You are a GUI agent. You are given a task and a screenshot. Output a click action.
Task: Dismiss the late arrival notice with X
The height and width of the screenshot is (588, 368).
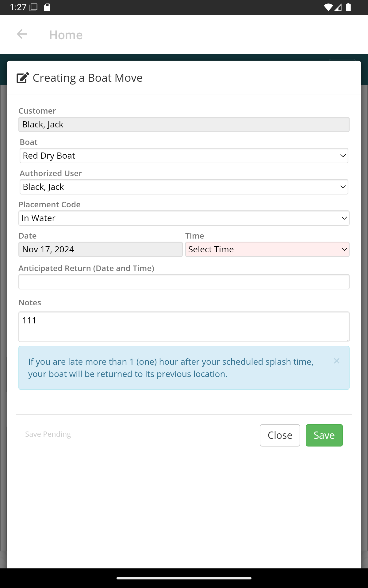337,361
